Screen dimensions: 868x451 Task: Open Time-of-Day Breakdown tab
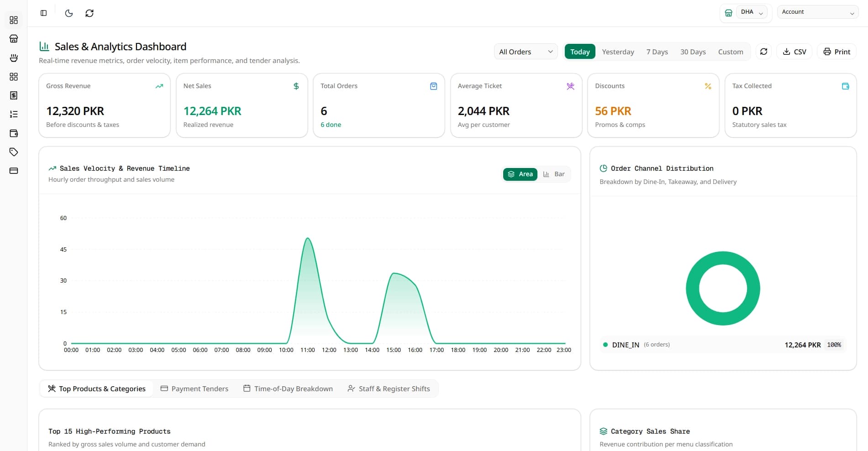pyautogui.click(x=288, y=389)
